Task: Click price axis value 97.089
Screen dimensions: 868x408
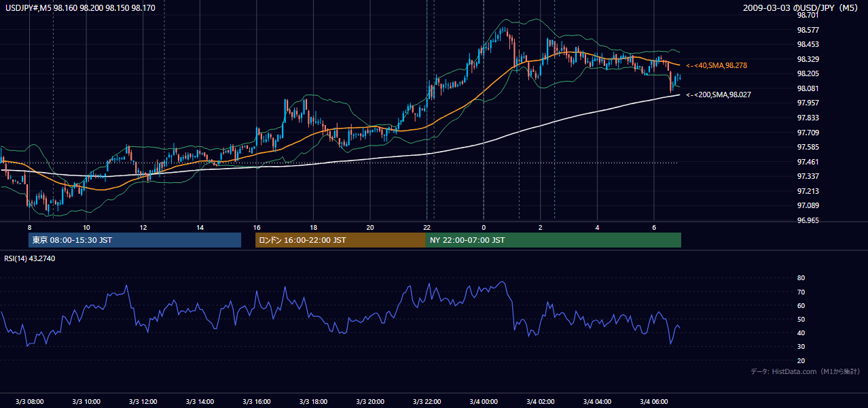Action: 808,205
